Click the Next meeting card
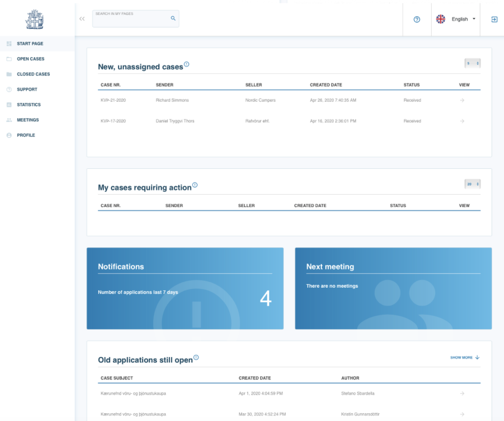Image resolution: width=504 pixels, height=421 pixels. 393,288
